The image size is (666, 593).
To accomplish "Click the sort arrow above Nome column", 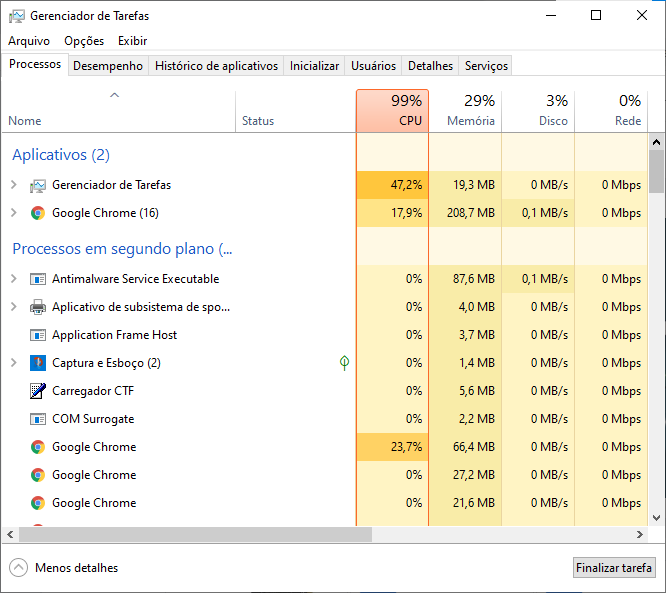I will coord(115,95).
